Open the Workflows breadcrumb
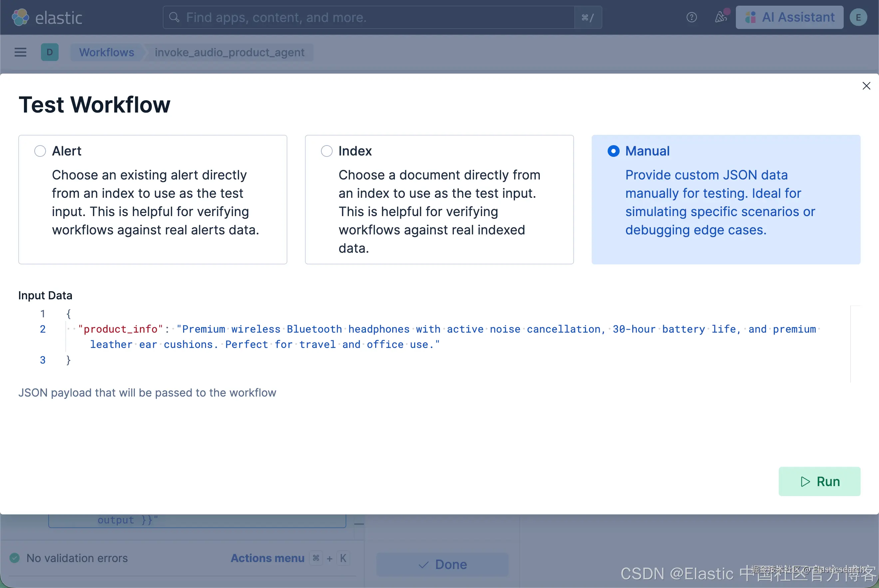The image size is (879, 588). click(x=107, y=52)
